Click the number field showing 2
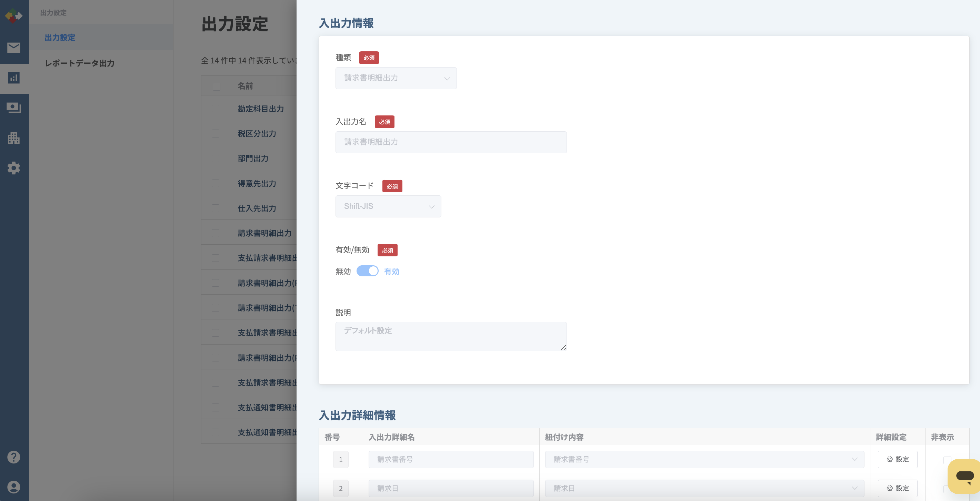 pyautogui.click(x=340, y=489)
